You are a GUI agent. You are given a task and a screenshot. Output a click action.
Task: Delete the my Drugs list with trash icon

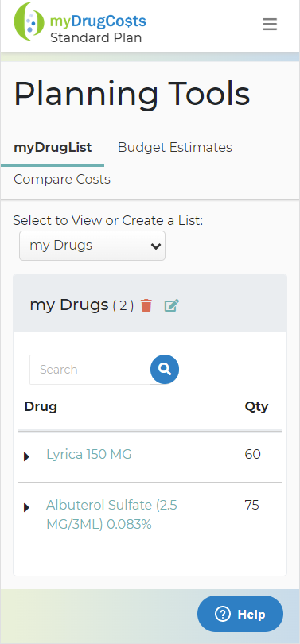coord(146,305)
